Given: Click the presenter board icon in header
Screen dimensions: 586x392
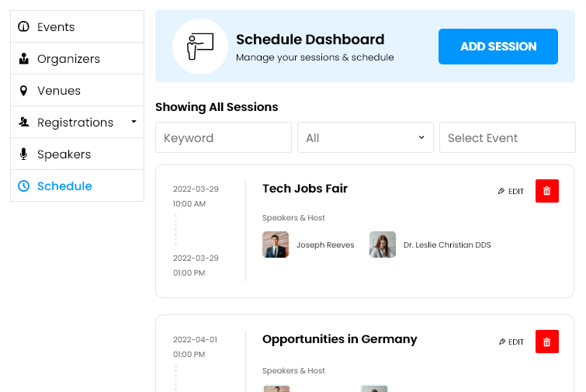Looking at the screenshot, I should (200, 47).
